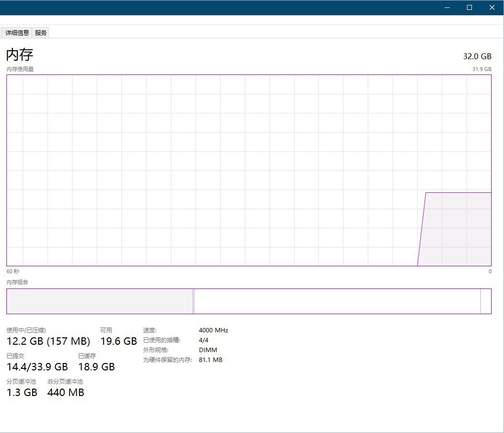
Task: Click the 4/4 slots used value
Action: point(204,340)
